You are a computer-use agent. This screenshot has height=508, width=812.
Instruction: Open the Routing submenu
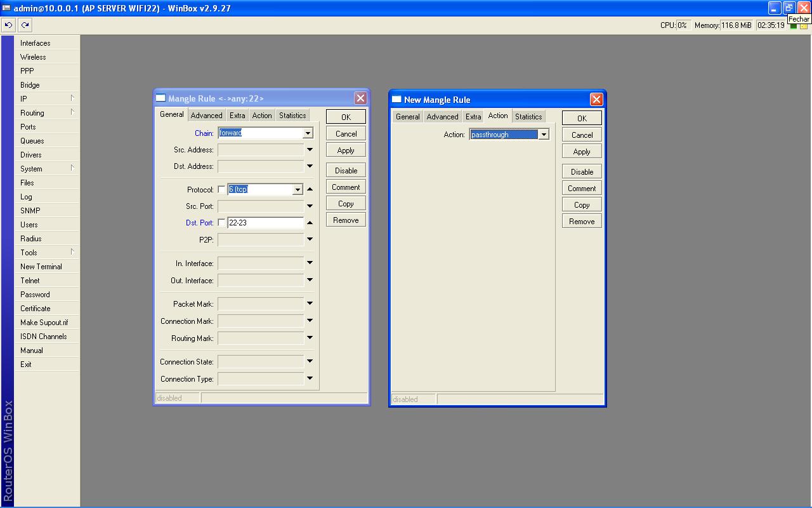[x=48, y=113]
